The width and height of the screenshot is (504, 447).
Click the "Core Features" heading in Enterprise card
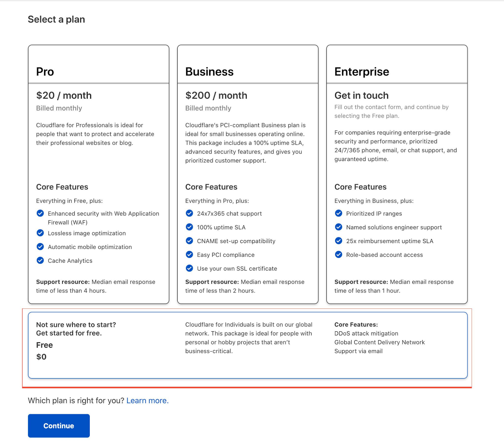pos(360,187)
